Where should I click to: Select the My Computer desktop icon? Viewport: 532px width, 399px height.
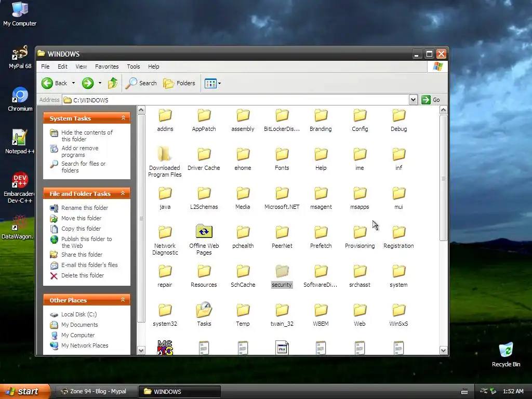[20, 14]
